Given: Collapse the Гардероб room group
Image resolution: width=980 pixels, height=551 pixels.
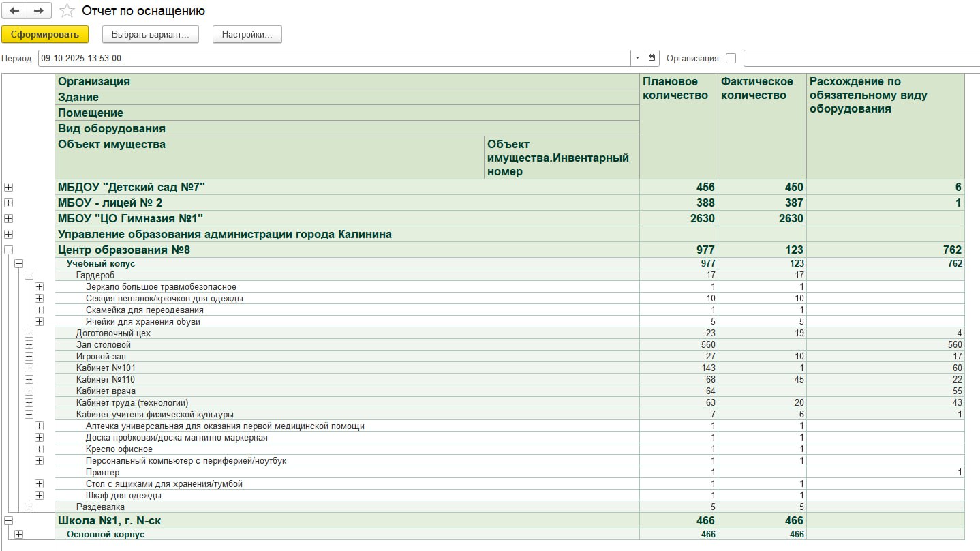Looking at the screenshot, I should 29,275.
